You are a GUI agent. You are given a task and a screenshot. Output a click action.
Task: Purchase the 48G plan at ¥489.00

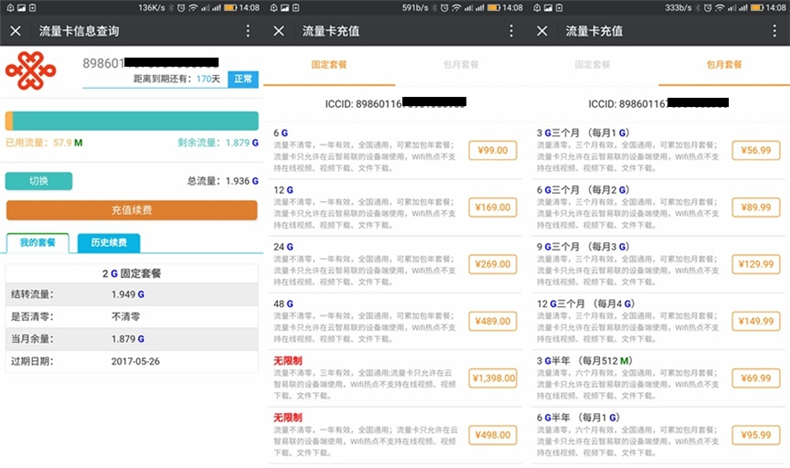pyautogui.click(x=492, y=321)
